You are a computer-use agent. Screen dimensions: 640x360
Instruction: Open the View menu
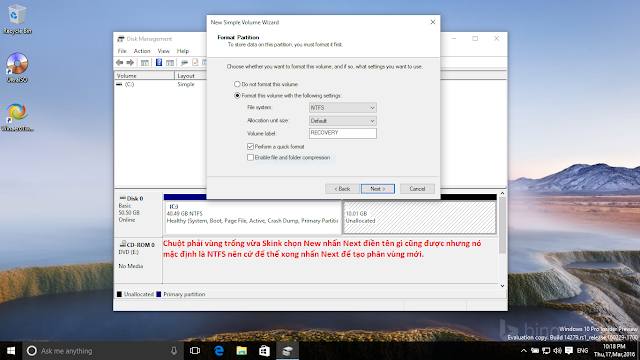164,51
